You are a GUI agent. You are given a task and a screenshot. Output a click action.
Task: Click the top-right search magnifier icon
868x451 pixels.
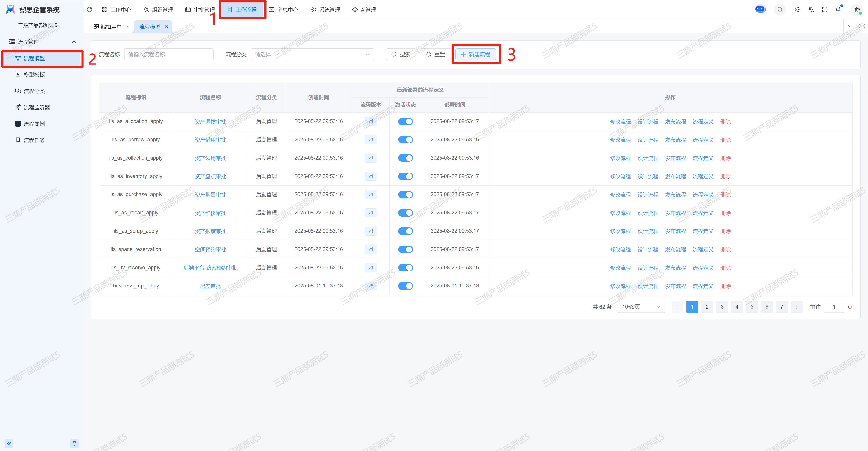pos(780,9)
